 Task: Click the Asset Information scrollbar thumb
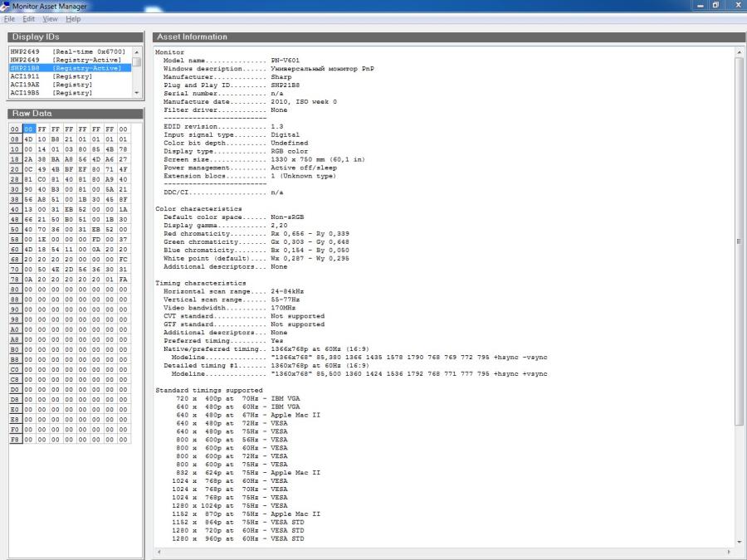coord(739,241)
